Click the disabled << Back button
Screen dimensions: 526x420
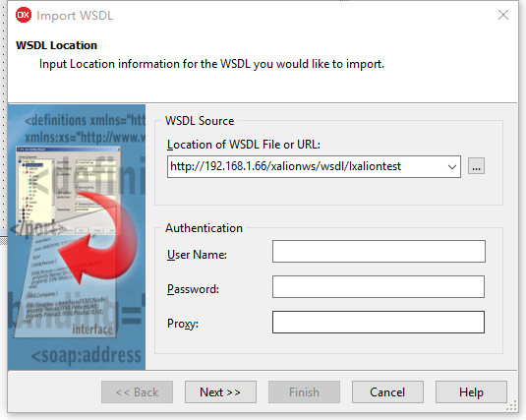click(x=137, y=391)
